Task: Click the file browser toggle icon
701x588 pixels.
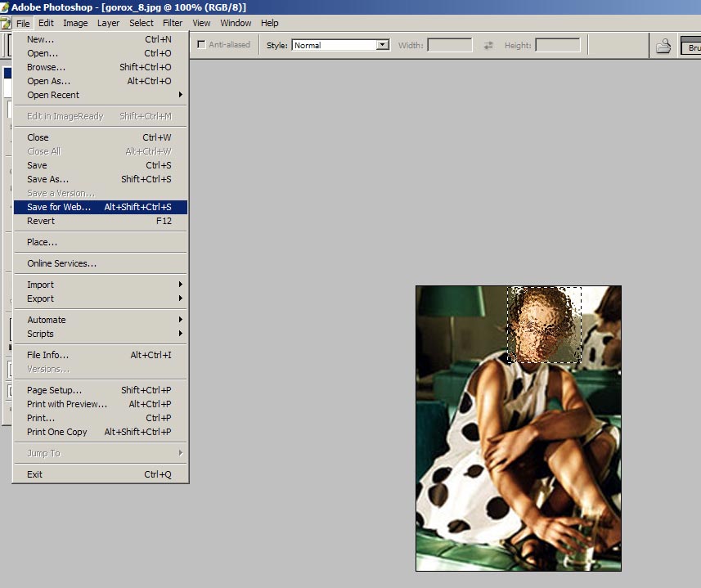Action: 663,46
